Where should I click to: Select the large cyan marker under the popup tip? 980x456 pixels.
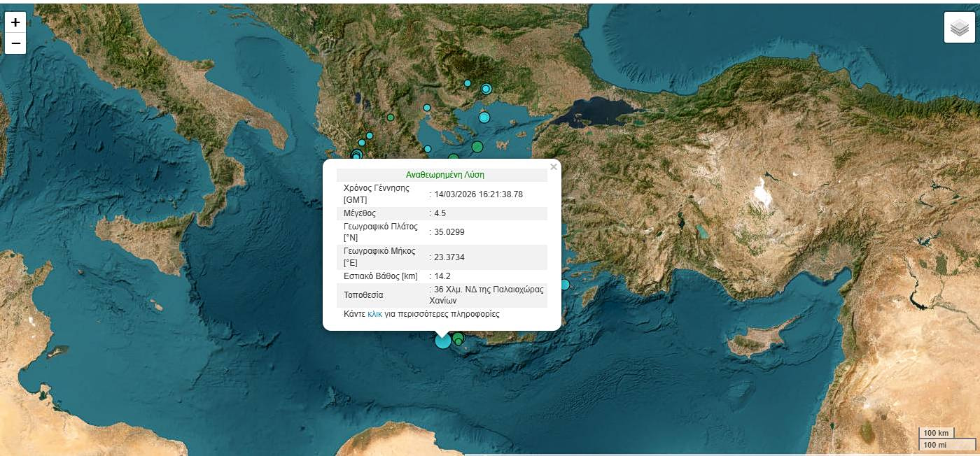(x=442, y=341)
